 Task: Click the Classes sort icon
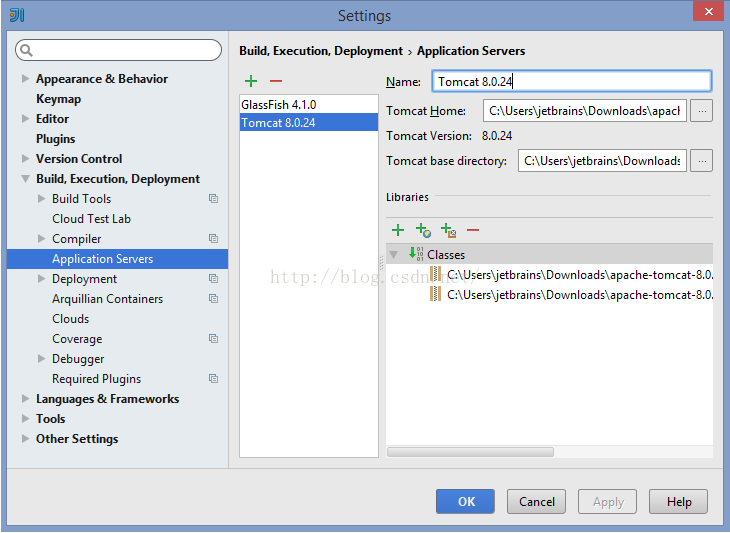coord(416,254)
